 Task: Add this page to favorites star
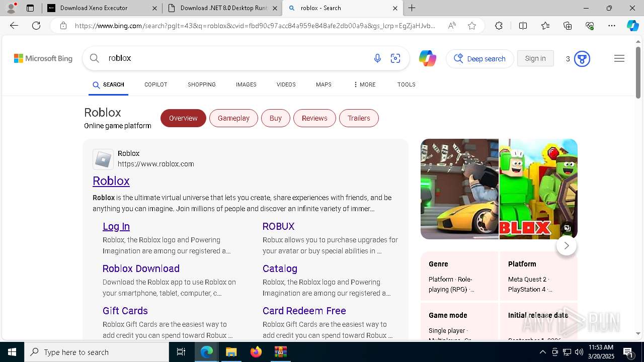(x=472, y=26)
